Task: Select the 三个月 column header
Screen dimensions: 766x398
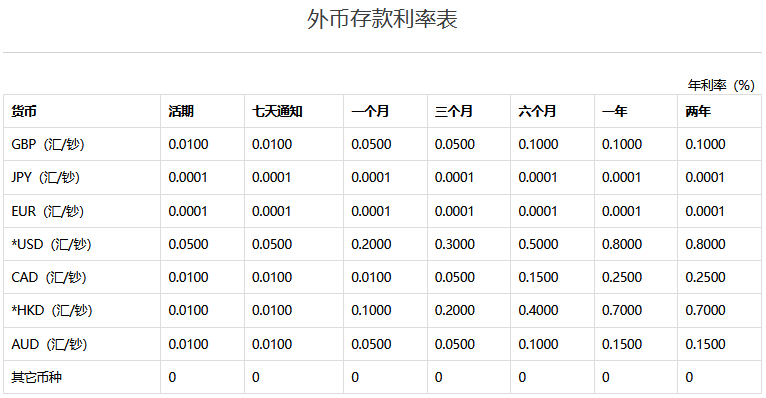Action: 454,111
